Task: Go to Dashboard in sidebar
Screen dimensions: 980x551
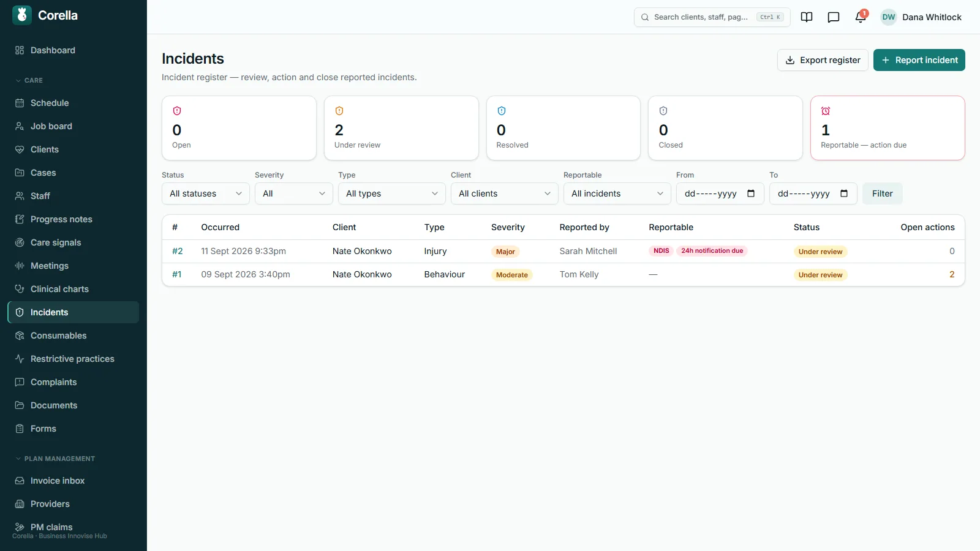Action: (x=73, y=50)
